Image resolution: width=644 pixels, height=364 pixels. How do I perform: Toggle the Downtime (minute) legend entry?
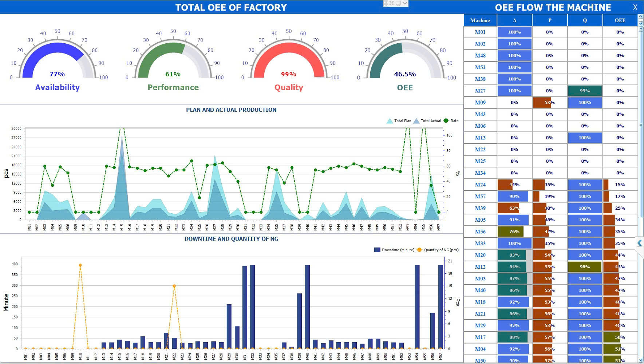click(394, 250)
